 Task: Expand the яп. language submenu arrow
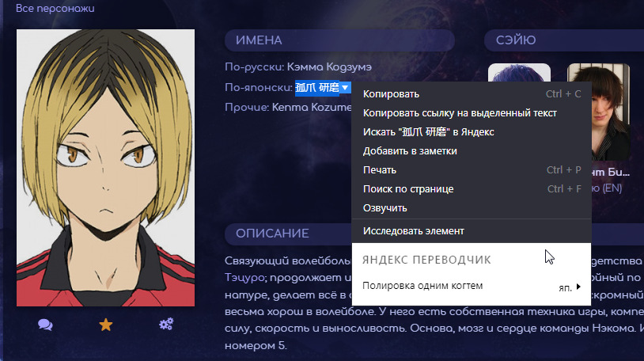tap(578, 287)
